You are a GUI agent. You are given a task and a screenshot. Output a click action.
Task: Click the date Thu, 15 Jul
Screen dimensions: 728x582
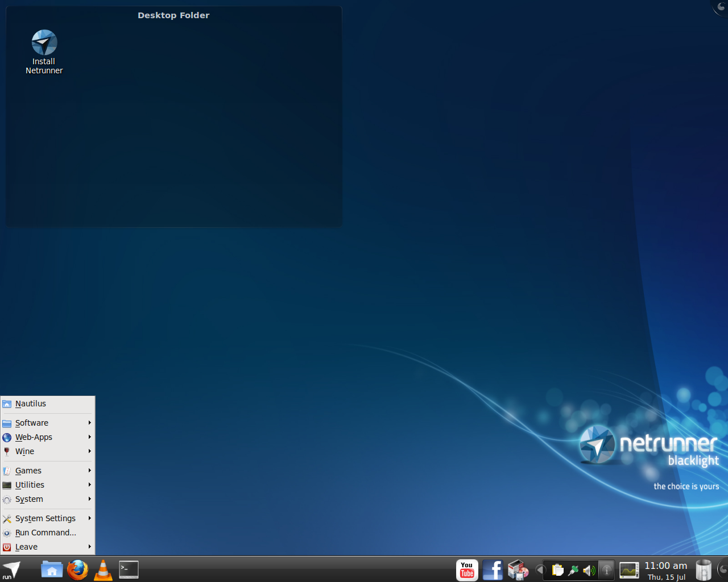coord(667,577)
